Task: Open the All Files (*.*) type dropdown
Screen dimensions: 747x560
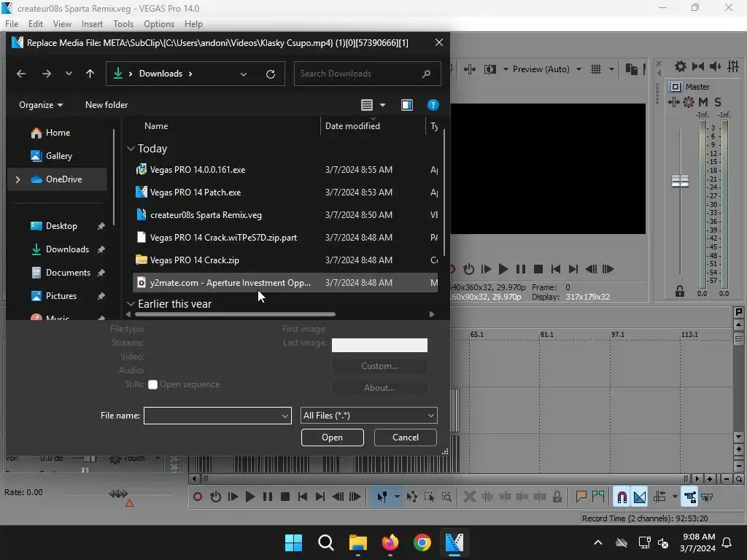Action: [x=368, y=415]
